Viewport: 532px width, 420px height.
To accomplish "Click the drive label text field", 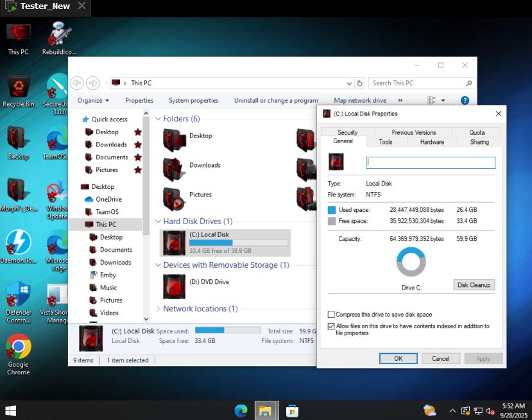I will pos(430,163).
